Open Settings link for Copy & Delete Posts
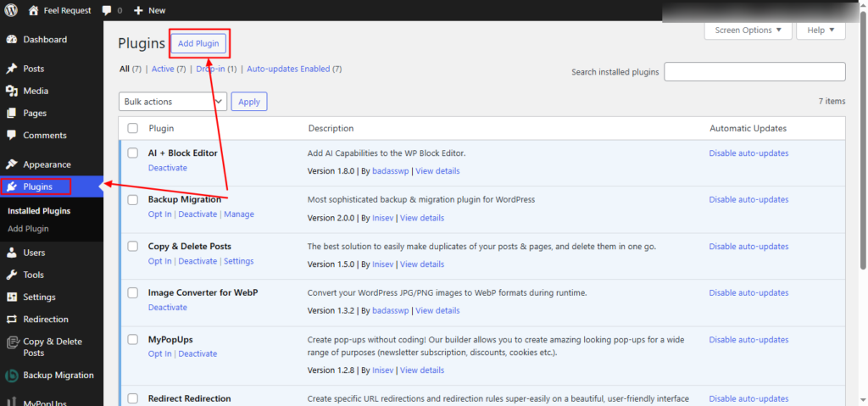 [x=238, y=261]
